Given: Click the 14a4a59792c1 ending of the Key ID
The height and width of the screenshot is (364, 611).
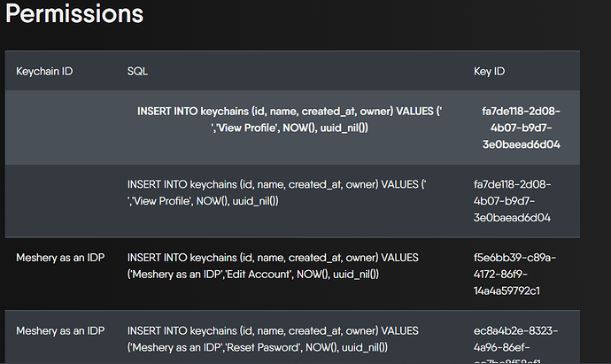Looking at the screenshot, I should point(507,291).
